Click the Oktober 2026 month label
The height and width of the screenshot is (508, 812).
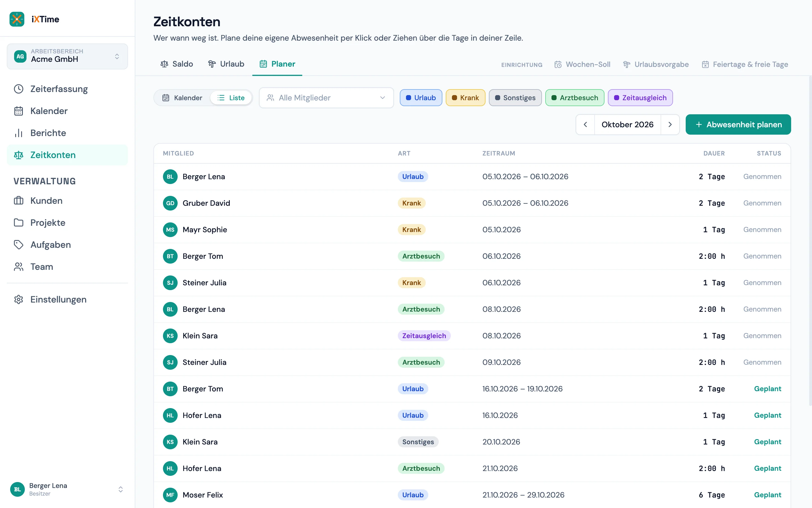pos(627,125)
